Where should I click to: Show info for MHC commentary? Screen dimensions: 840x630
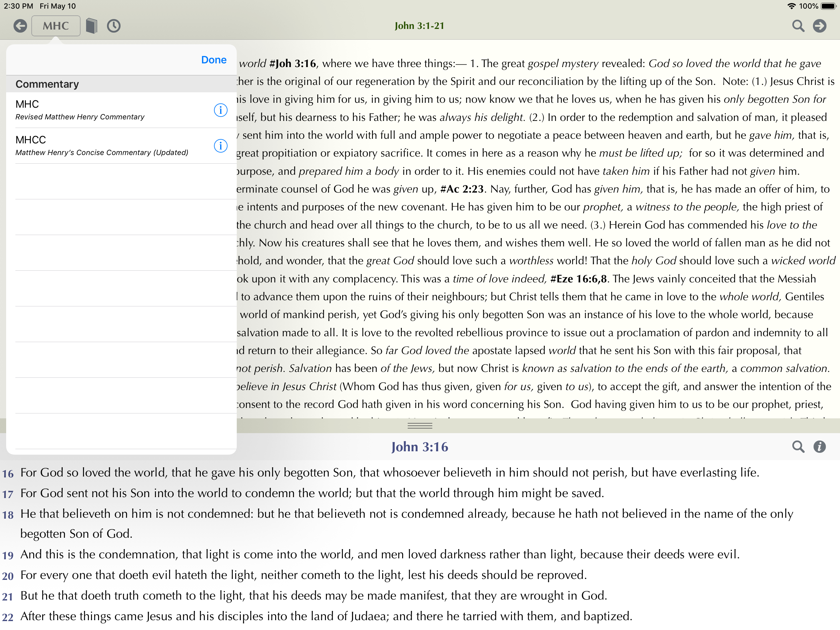pos(220,110)
